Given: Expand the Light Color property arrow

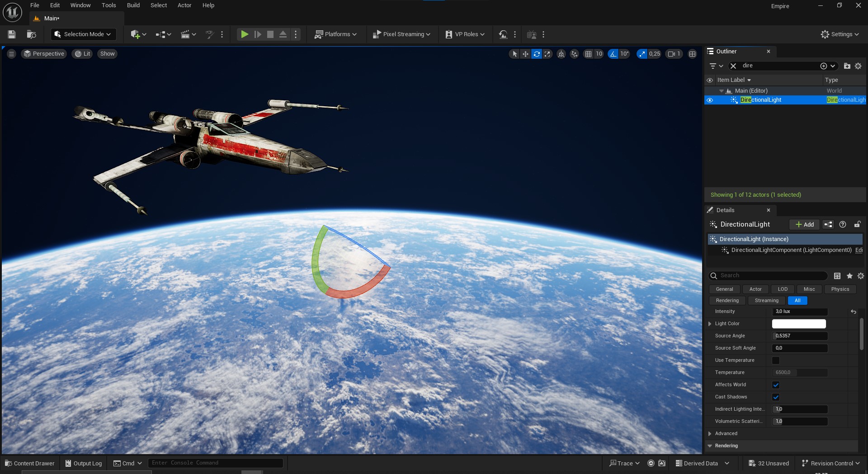Looking at the screenshot, I should coord(710,324).
